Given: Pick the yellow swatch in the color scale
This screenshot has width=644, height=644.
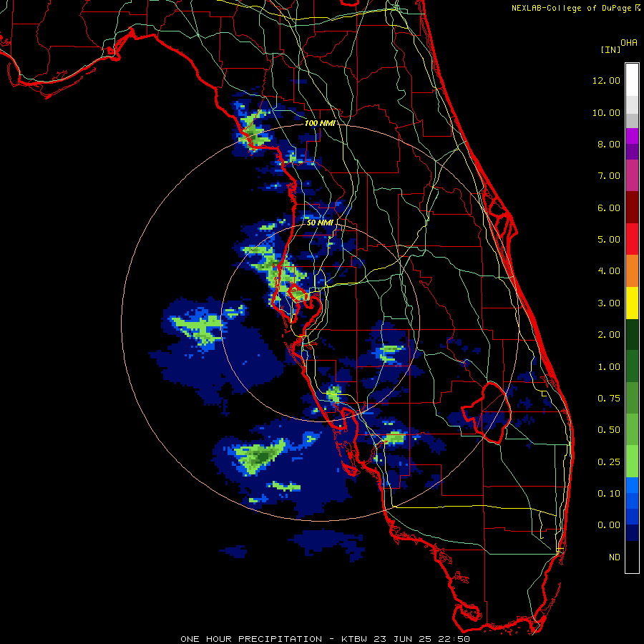Looking at the screenshot, I should point(632,303).
